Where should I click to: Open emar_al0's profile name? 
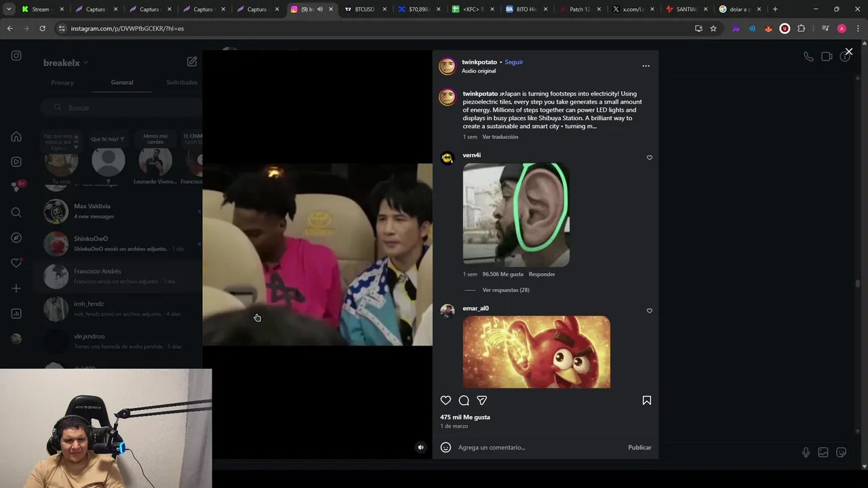click(x=475, y=308)
